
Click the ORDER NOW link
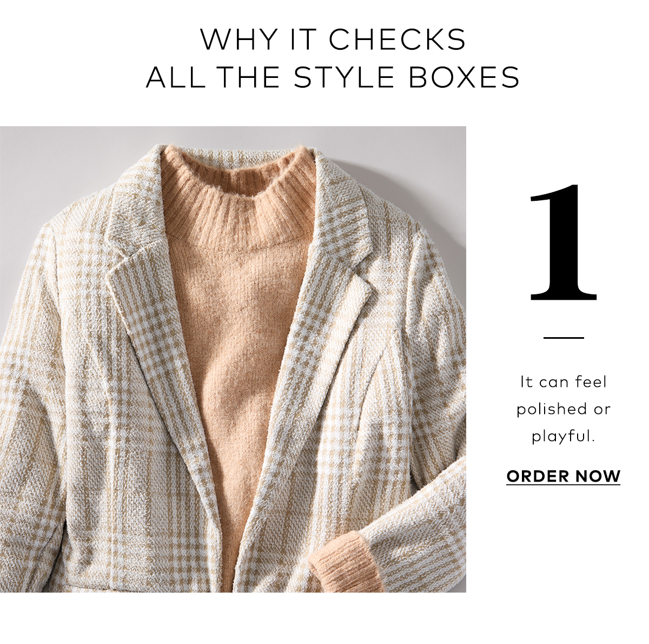pos(563,476)
